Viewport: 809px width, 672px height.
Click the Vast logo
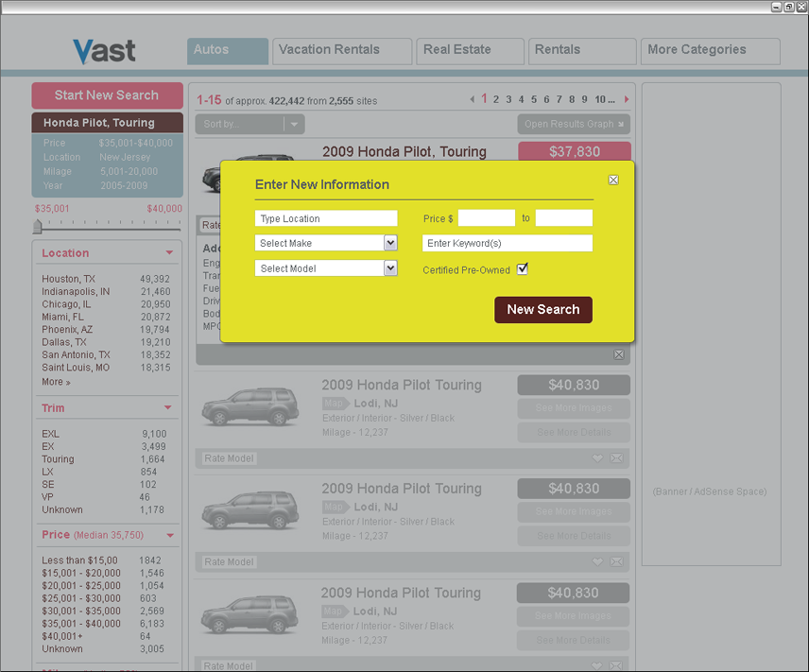coord(104,51)
